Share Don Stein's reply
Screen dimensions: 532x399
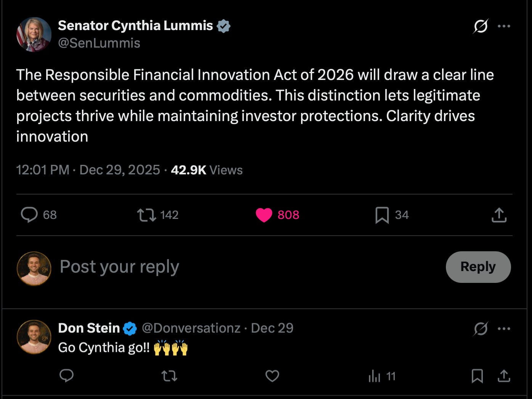[504, 376]
